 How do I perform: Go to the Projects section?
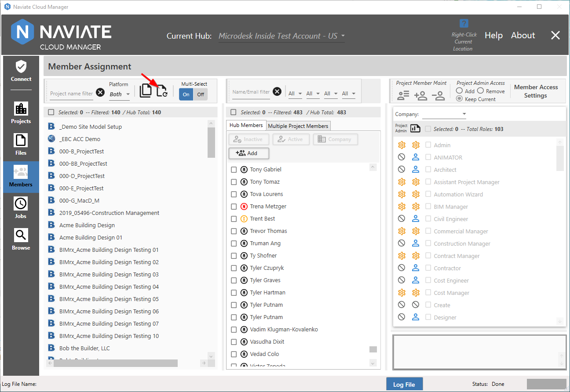pos(21,113)
